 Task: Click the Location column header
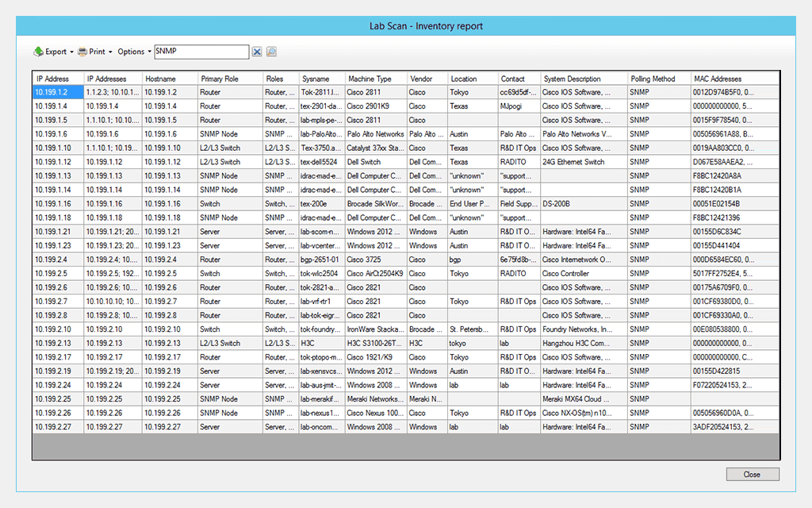473,79
